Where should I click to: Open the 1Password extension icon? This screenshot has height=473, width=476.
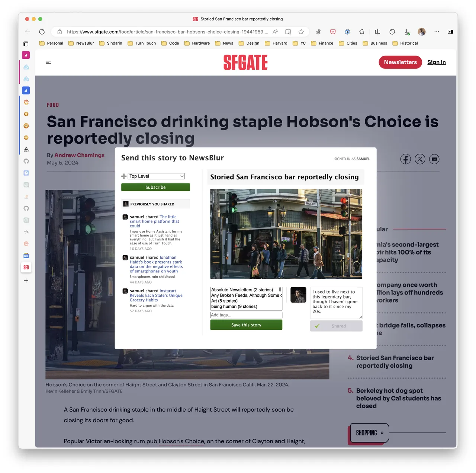pyautogui.click(x=347, y=32)
